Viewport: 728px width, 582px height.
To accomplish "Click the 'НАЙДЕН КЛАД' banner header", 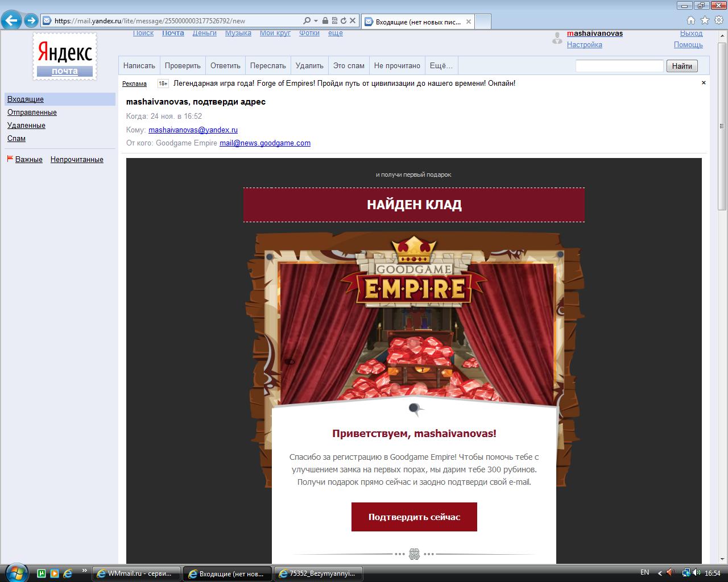I will tap(414, 205).
